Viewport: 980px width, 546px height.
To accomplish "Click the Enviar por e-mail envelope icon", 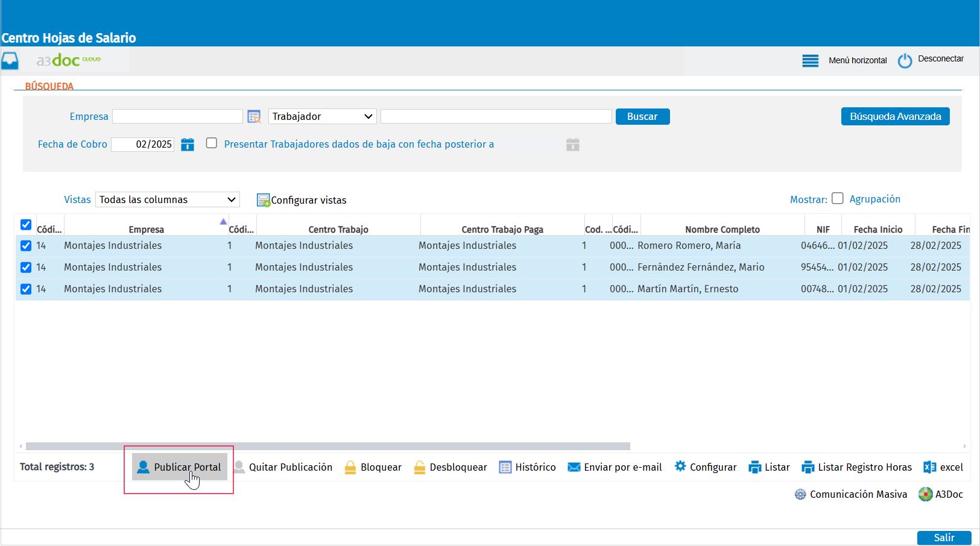I will click(574, 467).
